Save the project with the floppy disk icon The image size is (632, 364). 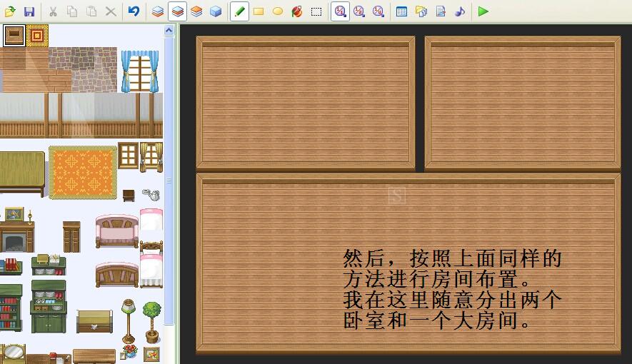coord(29,11)
